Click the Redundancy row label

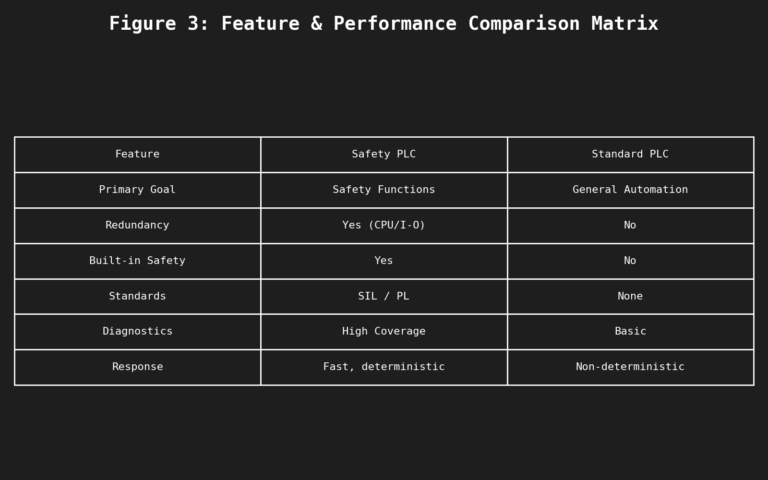point(137,225)
